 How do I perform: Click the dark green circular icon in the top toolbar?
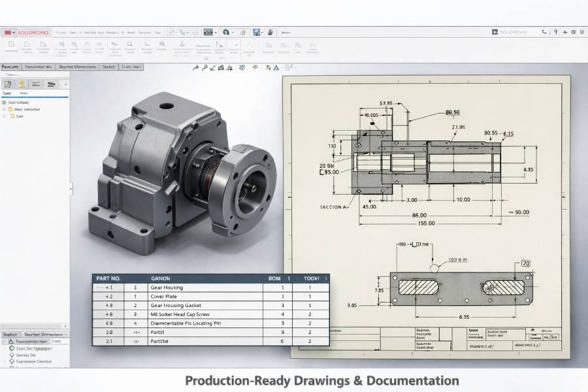pyautogui.click(x=226, y=32)
